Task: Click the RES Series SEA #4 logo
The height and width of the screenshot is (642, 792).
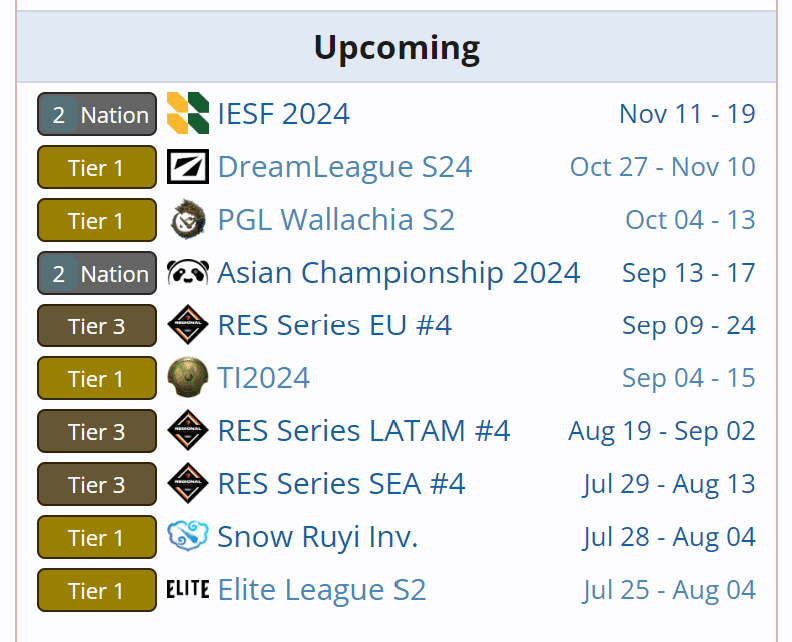Action: click(x=188, y=485)
